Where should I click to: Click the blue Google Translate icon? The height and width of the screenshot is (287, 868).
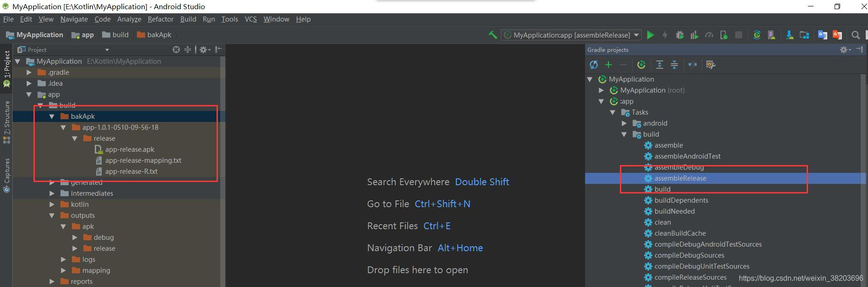[823, 35]
